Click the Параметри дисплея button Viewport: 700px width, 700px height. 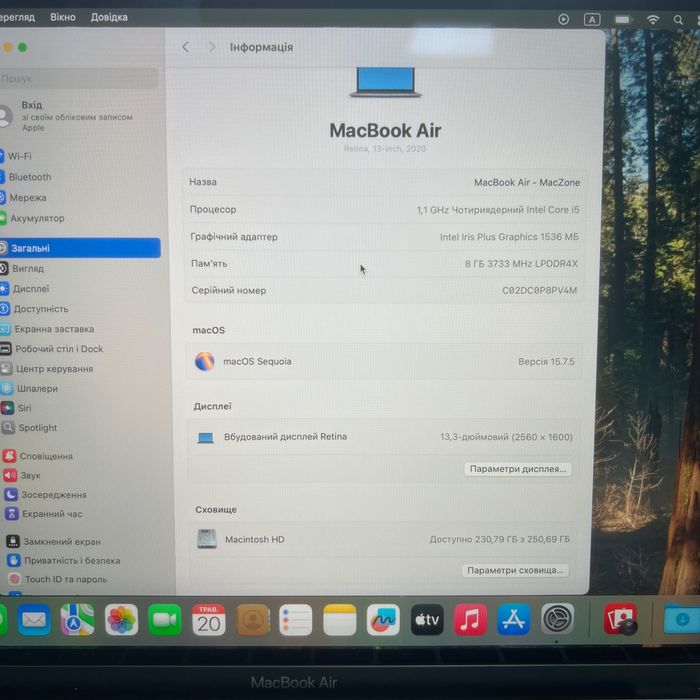pyautogui.click(x=518, y=469)
